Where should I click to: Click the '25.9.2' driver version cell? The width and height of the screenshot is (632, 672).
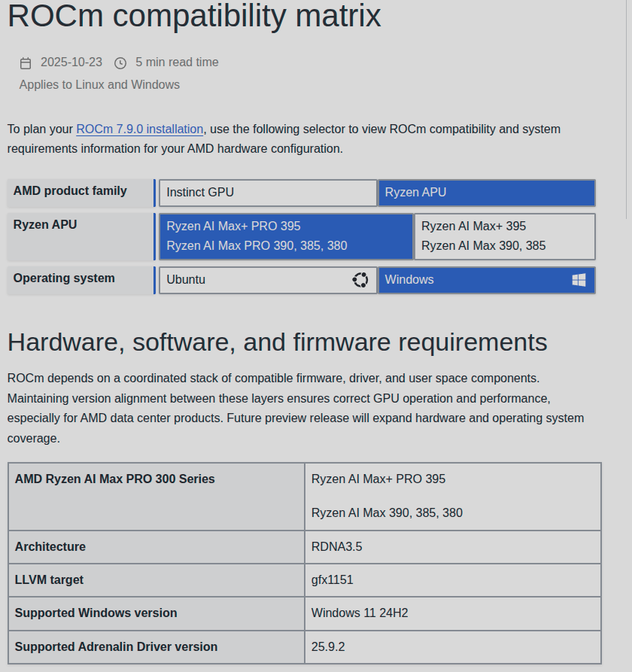click(453, 646)
